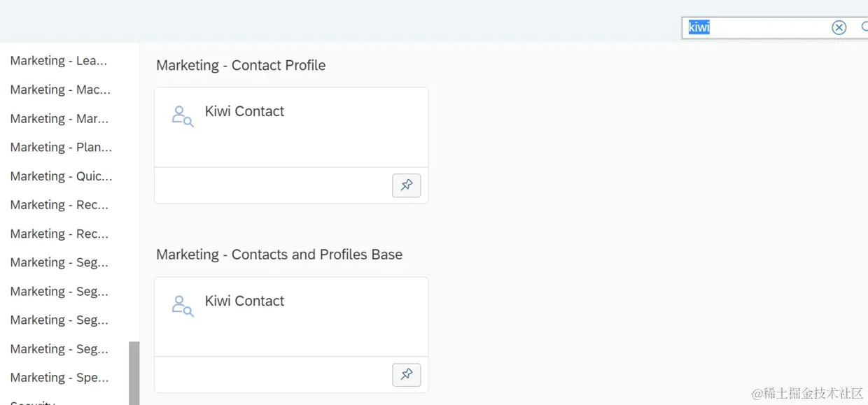Click contact icon in Marketing - Contact Profile tile
The width and height of the screenshot is (868, 405).
tap(182, 116)
